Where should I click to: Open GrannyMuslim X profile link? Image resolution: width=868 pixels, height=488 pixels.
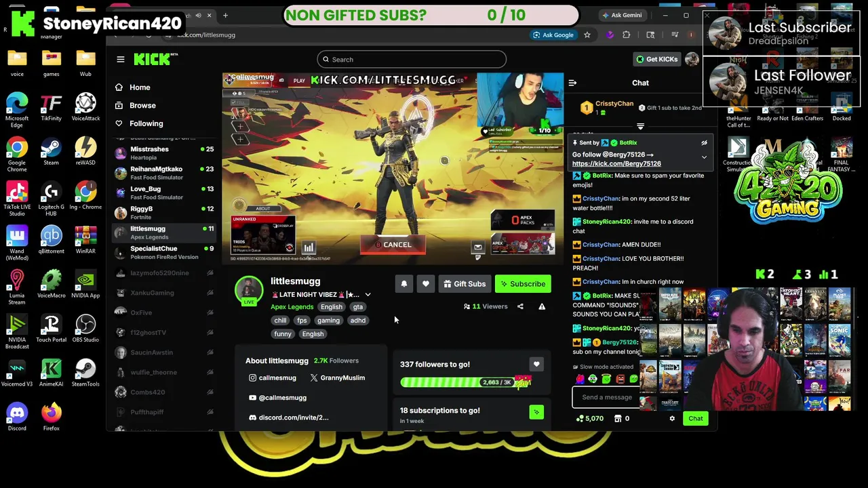[337, 378]
